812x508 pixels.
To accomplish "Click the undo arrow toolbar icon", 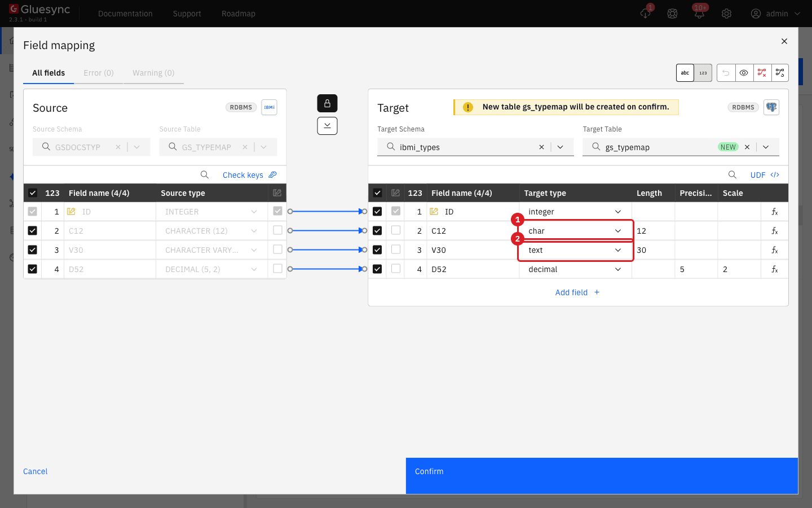I will point(726,73).
